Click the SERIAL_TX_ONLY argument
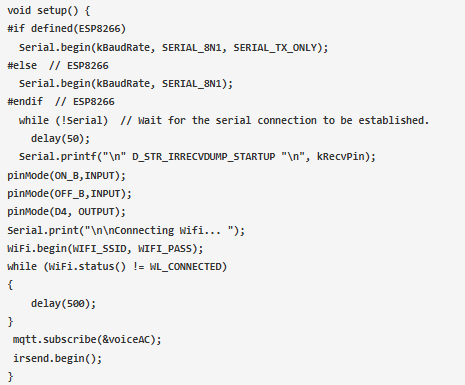465x385 pixels. tap(275, 48)
